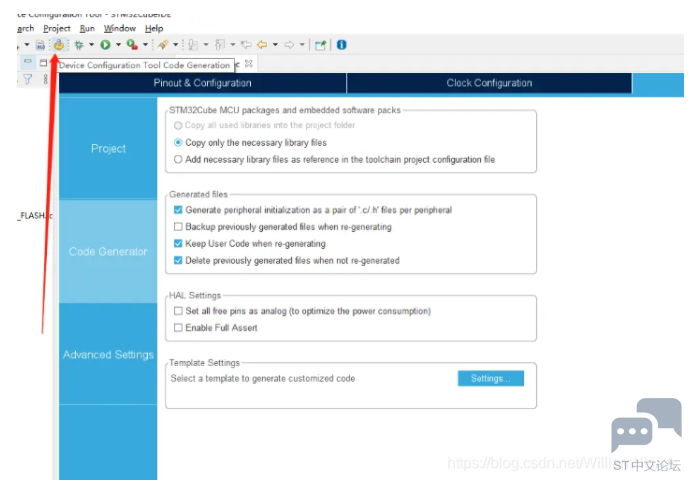This screenshot has height=481, width=690.
Task: Click the Previous Annotation icon
Action: click(x=220, y=44)
